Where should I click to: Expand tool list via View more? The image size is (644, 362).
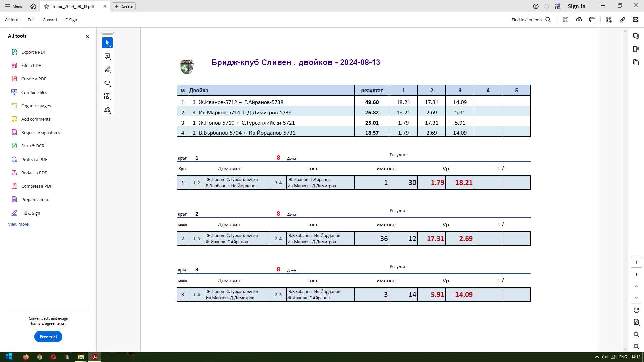click(x=18, y=224)
